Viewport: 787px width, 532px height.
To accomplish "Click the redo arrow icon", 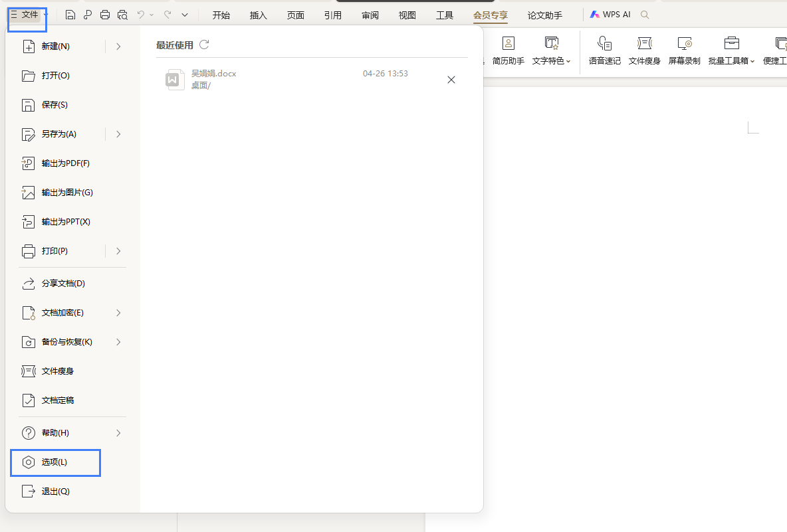I will [168, 15].
